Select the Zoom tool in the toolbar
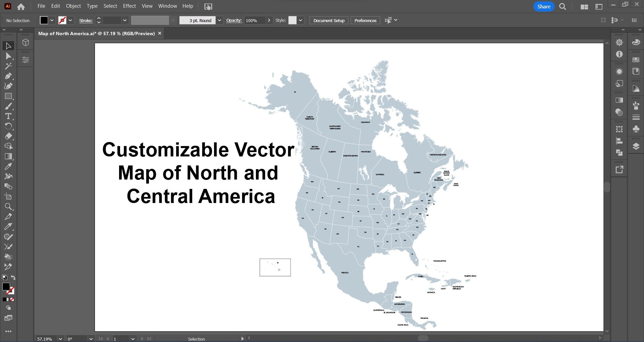Screen dimensions: 644x342 point(8,206)
